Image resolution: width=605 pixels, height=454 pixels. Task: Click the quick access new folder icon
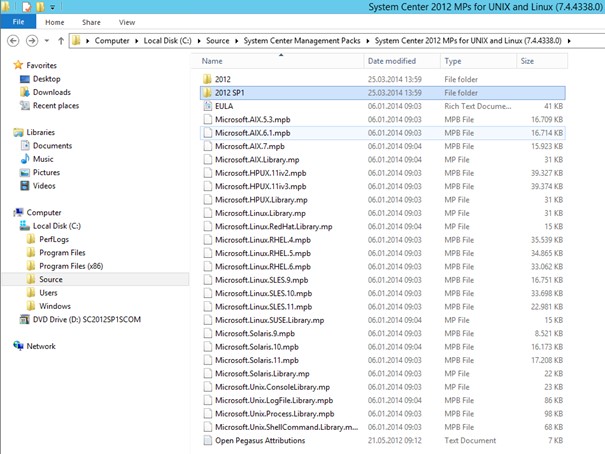tap(40, 7)
